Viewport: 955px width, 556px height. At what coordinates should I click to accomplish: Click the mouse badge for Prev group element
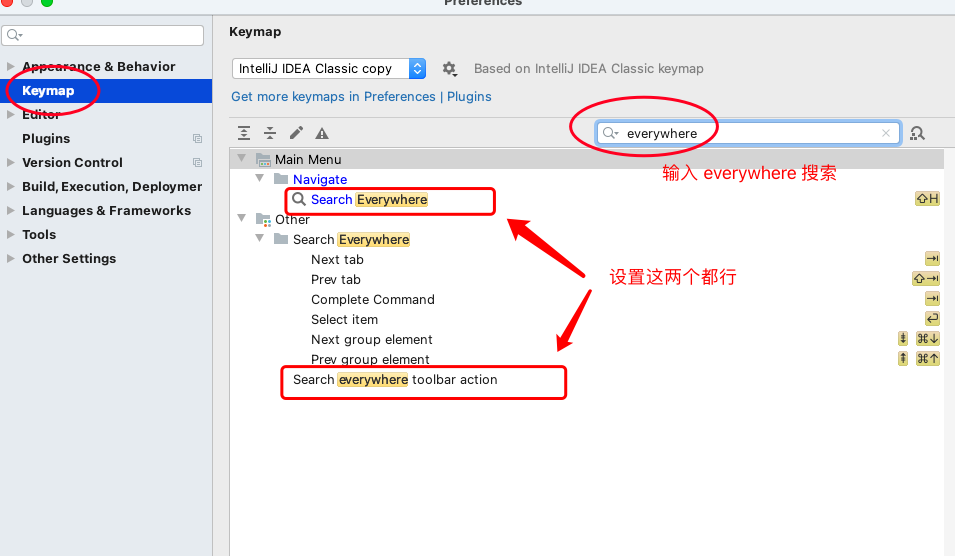click(903, 359)
